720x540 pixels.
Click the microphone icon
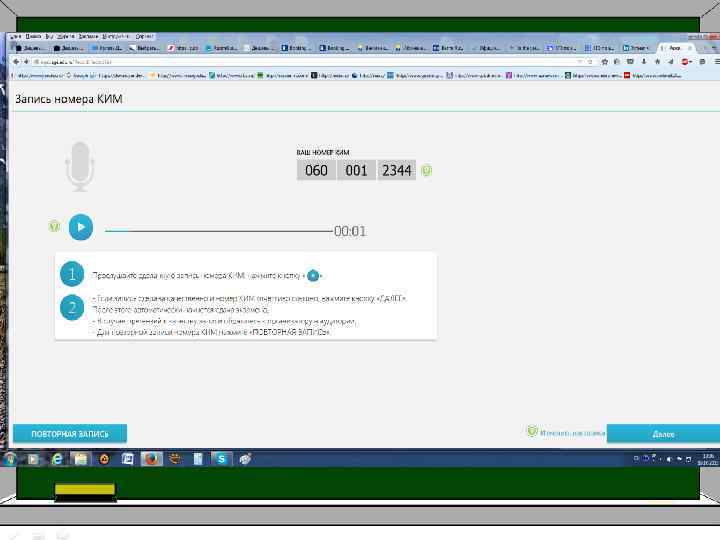click(x=80, y=166)
